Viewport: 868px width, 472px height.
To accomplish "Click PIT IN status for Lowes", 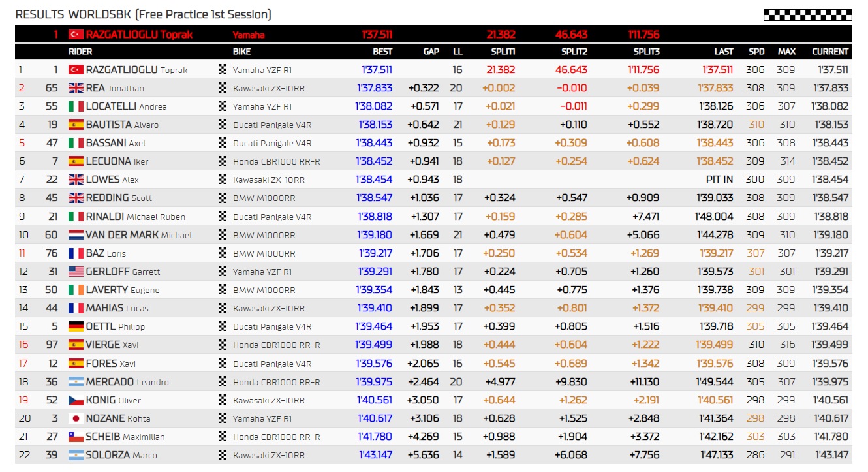I will pos(719,180).
